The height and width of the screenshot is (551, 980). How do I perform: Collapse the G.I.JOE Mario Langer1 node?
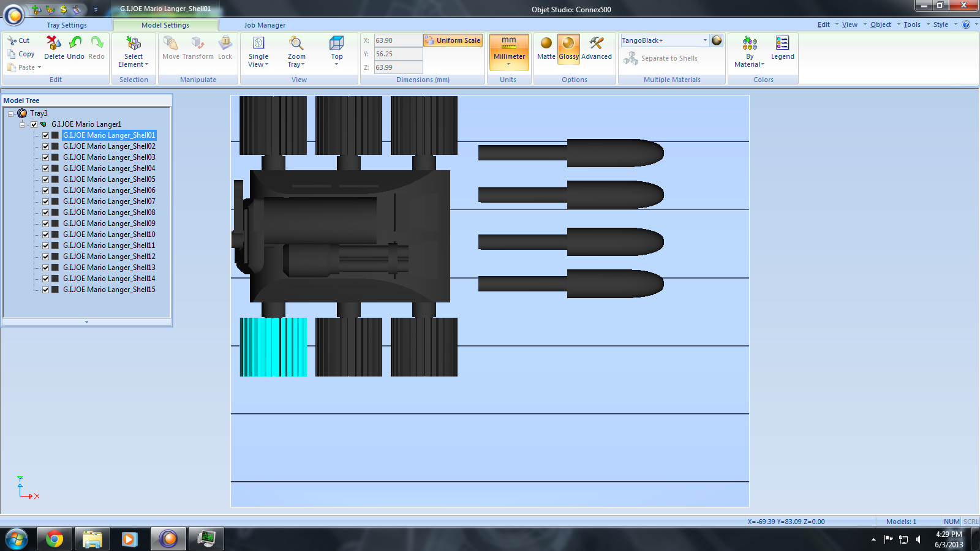pos(23,124)
